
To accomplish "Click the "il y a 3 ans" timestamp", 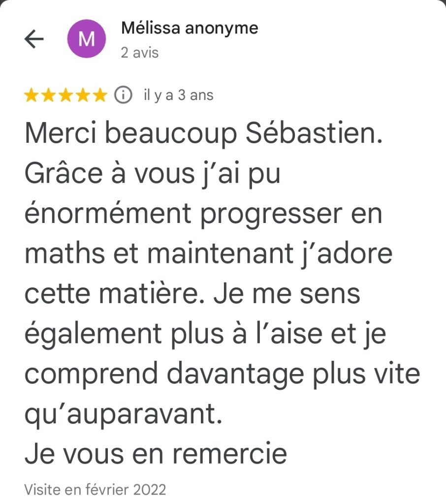I will (178, 95).
